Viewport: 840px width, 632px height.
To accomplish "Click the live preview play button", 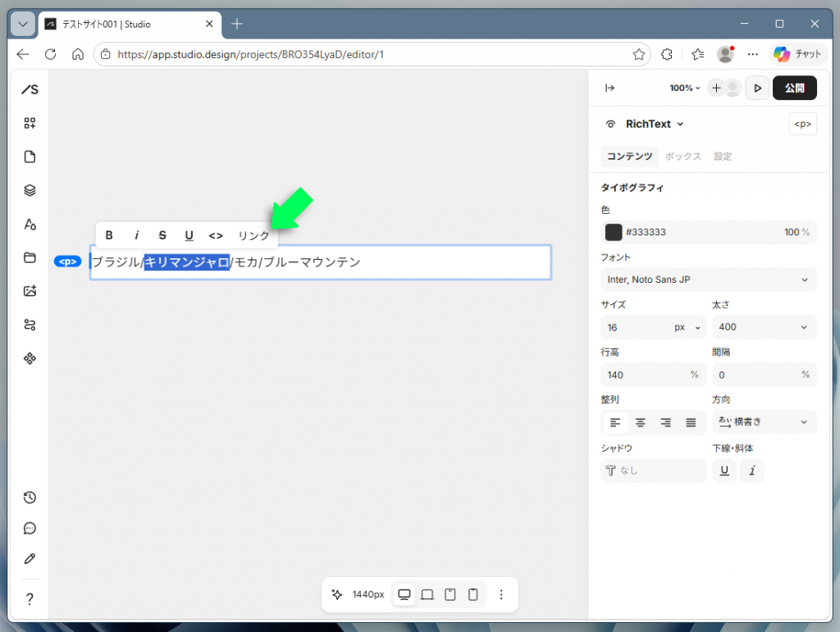I will point(757,89).
